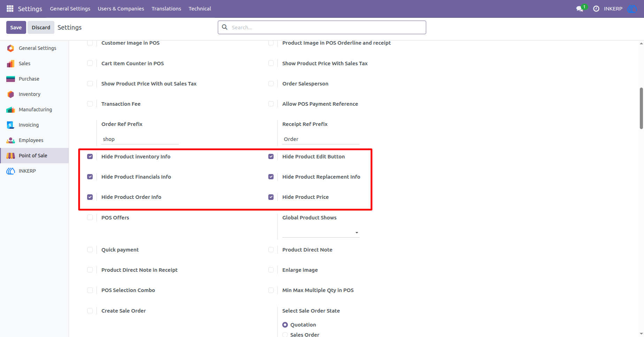Image resolution: width=644 pixels, height=337 pixels.
Task: Uncheck Hide Product Financials Info
Action: (90, 177)
